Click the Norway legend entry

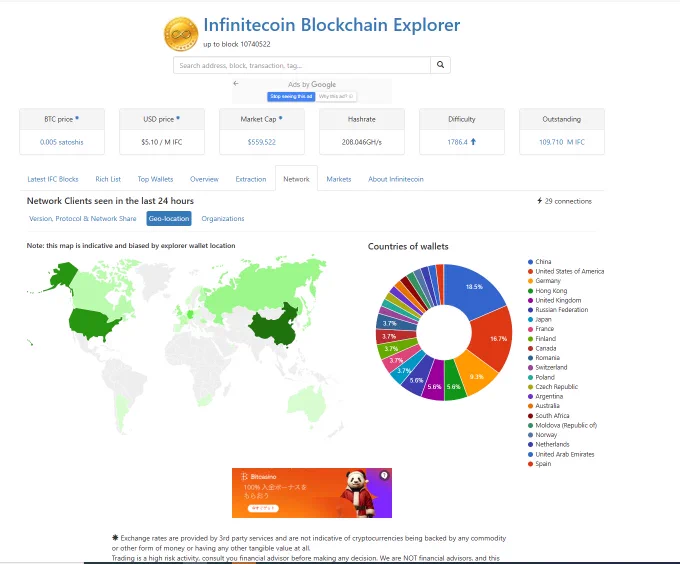tap(542, 435)
